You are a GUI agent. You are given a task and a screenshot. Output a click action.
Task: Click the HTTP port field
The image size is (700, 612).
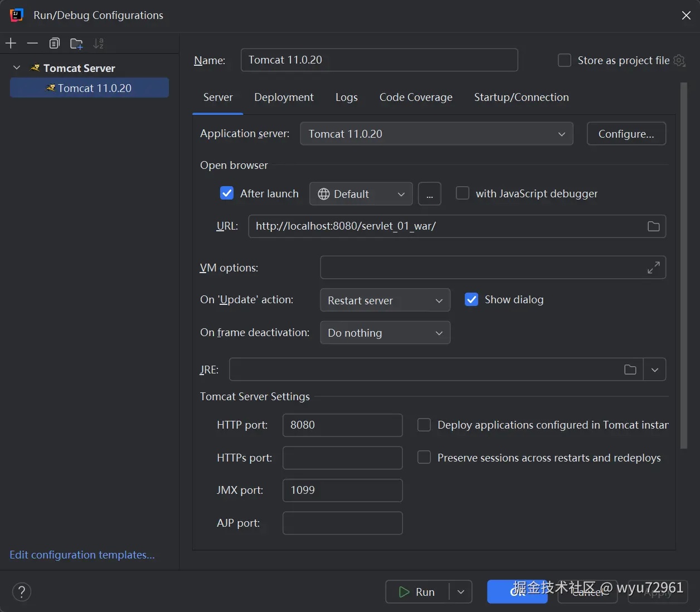(343, 425)
